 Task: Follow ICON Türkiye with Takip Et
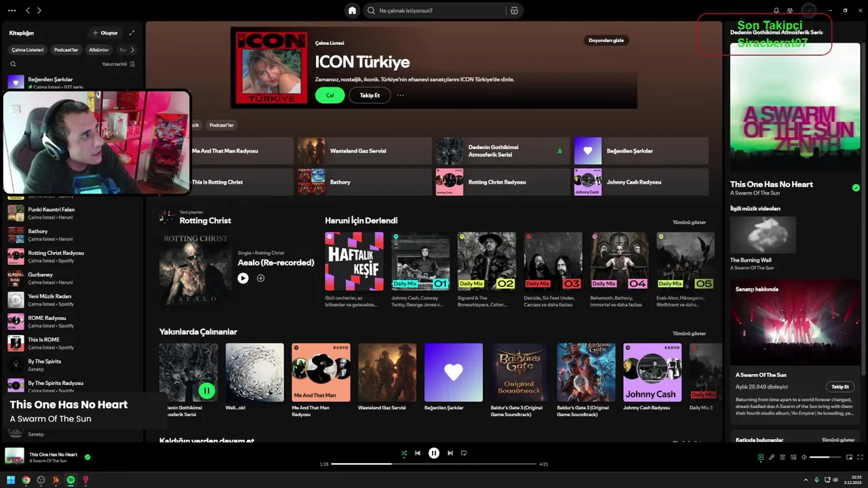pyautogui.click(x=370, y=96)
